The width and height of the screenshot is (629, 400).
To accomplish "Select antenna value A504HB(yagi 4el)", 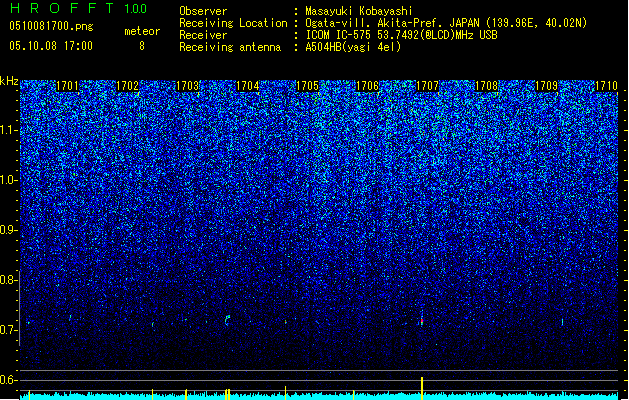I will click(x=353, y=47).
